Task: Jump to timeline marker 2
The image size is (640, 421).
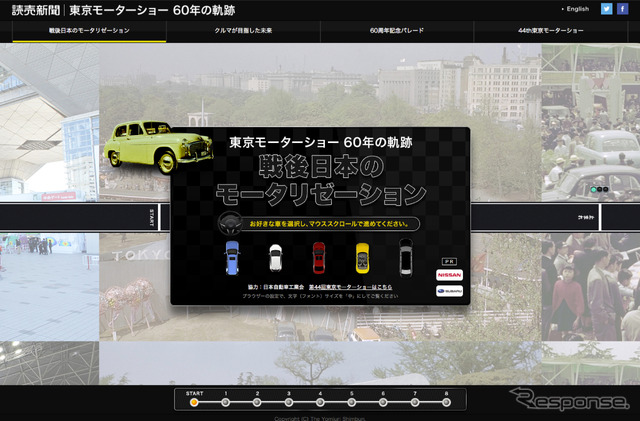Action: point(257,402)
